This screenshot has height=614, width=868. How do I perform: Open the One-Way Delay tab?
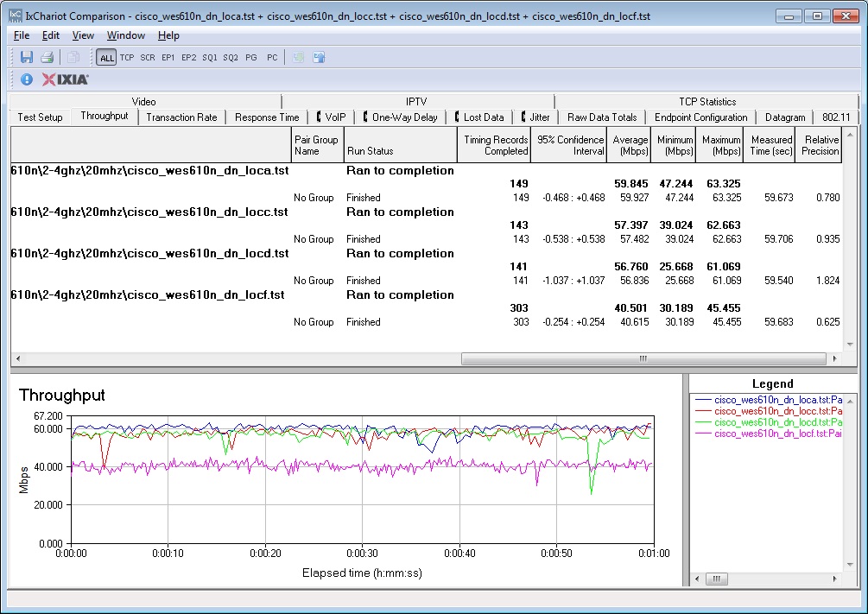400,117
